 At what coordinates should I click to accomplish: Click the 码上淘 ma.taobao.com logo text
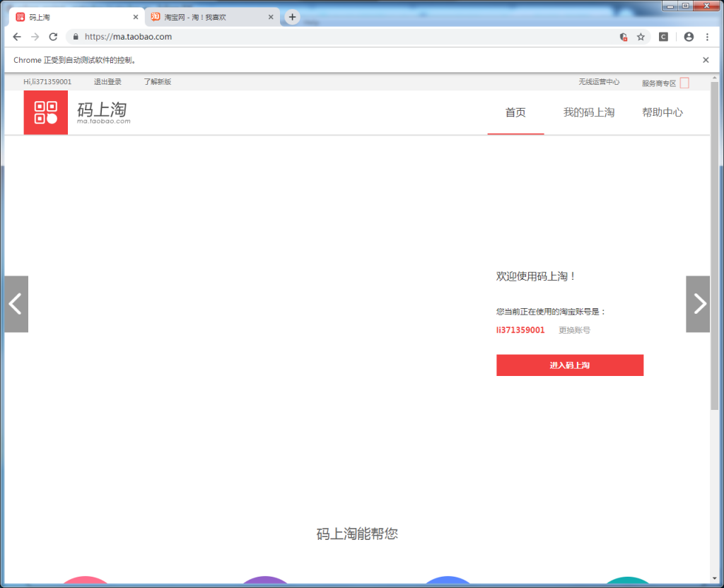[x=103, y=112]
